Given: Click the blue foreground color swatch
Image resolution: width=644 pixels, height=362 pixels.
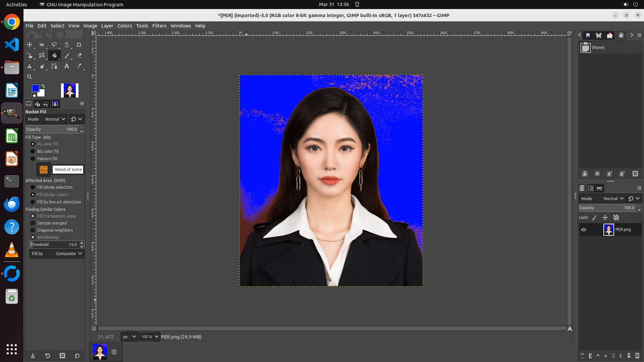Looking at the screenshot, I should click(x=35, y=88).
